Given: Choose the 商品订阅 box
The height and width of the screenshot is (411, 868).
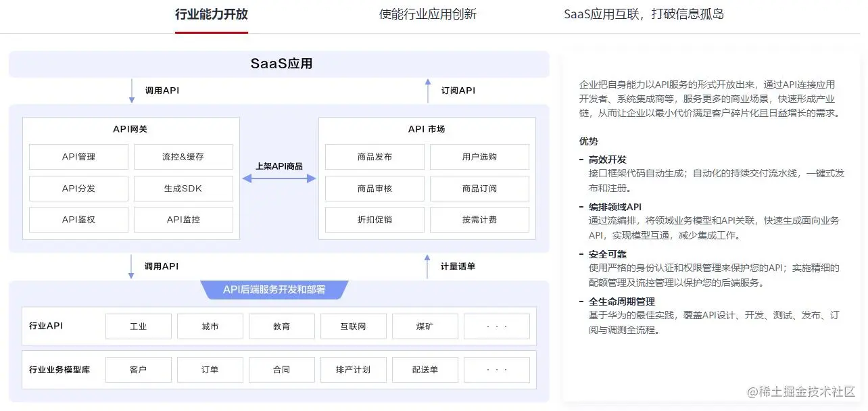Looking at the screenshot, I should pyautogui.click(x=479, y=189).
